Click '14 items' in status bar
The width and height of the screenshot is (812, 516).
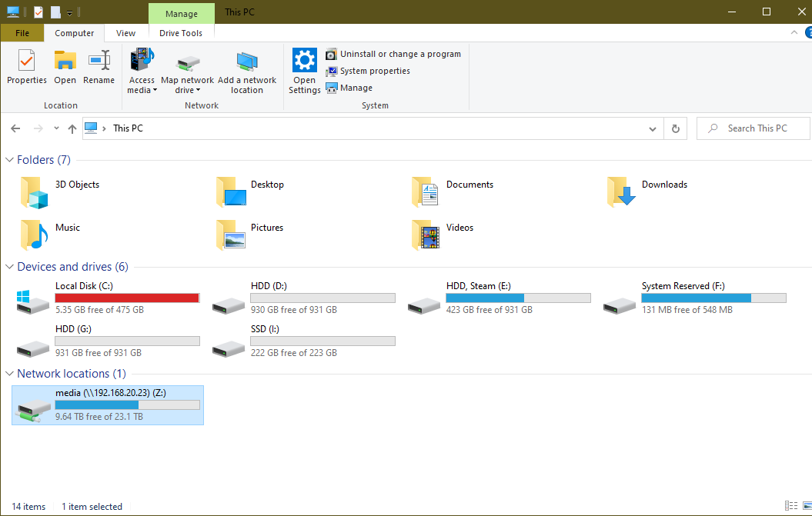coord(28,507)
